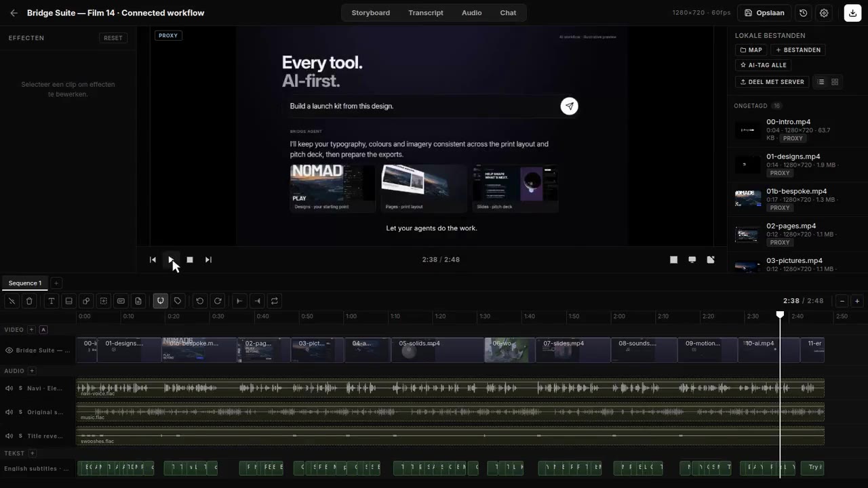
Task: Click the document page icon in timeline toolbar
Action: pos(138,301)
